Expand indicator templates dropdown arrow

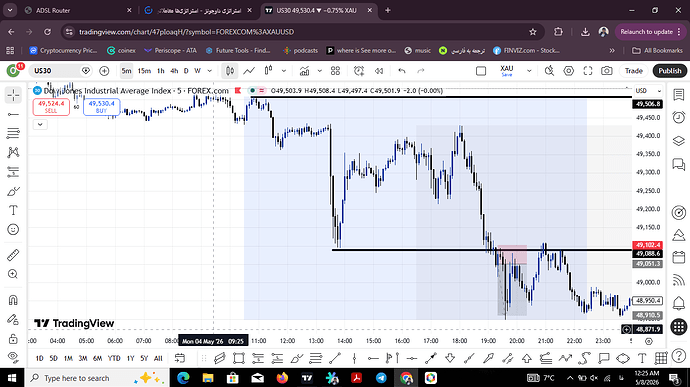click(x=320, y=71)
